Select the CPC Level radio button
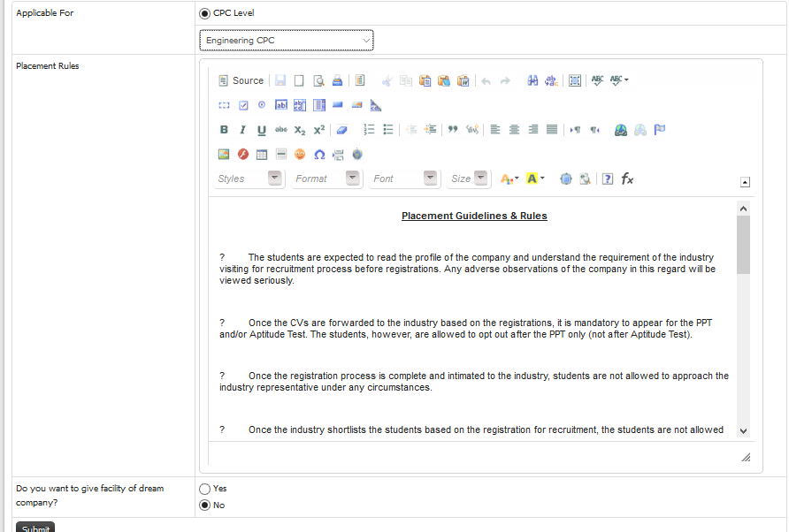This screenshot has height=532, width=789. tap(205, 13)
